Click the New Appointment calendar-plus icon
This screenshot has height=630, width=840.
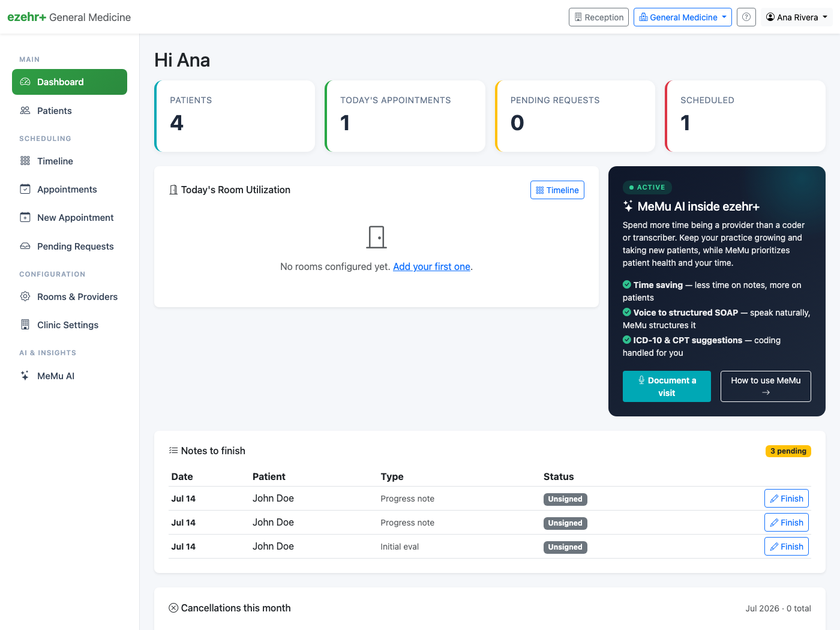(x=25, y=217)
